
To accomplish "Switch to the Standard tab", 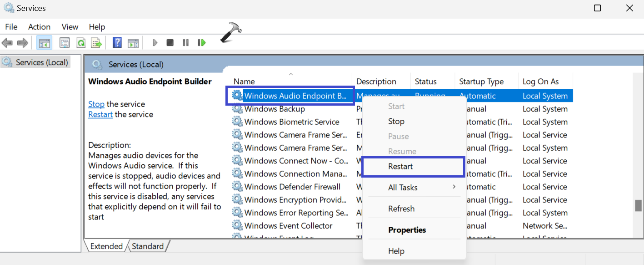I will 148,246.
